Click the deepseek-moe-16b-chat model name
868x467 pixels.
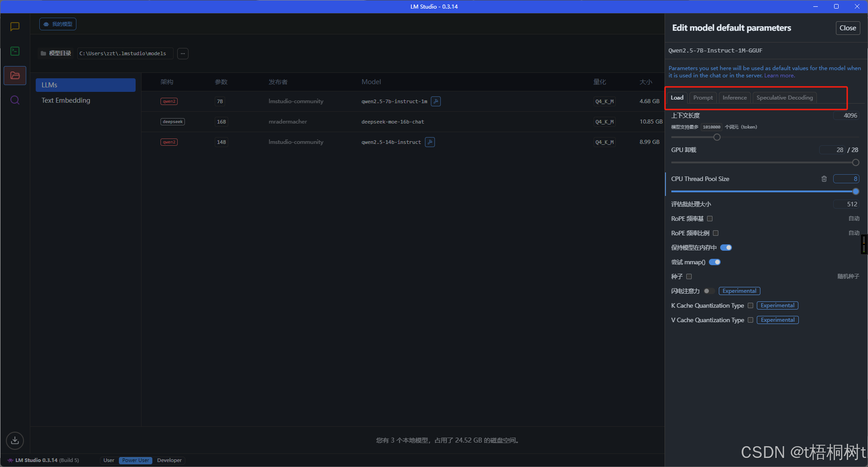point(393,122)
